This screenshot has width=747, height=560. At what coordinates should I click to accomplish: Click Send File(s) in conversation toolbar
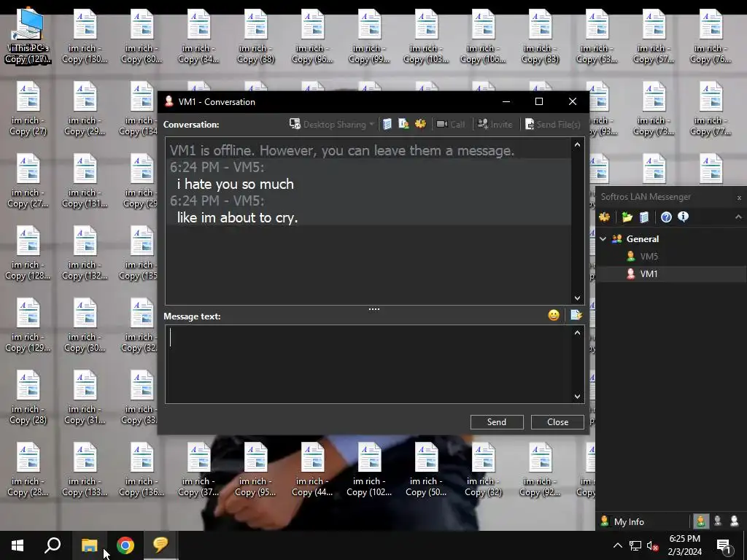tap(553, 124)
